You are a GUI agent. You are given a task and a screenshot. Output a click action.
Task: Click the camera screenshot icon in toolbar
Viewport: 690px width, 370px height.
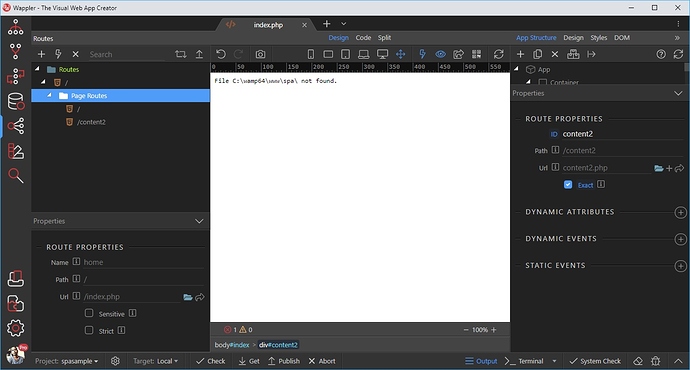(261, 54)
